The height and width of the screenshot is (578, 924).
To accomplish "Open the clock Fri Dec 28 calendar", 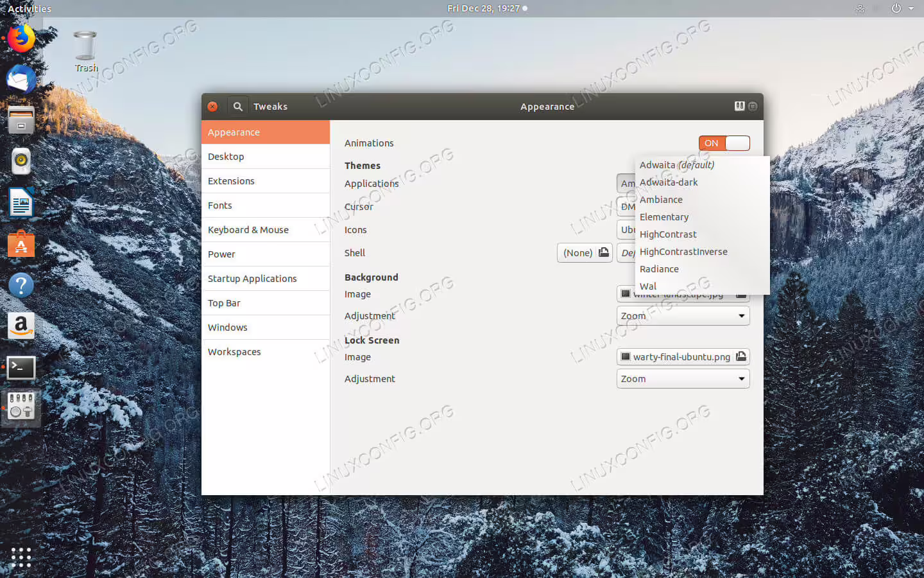I will (x=487, y=8).
